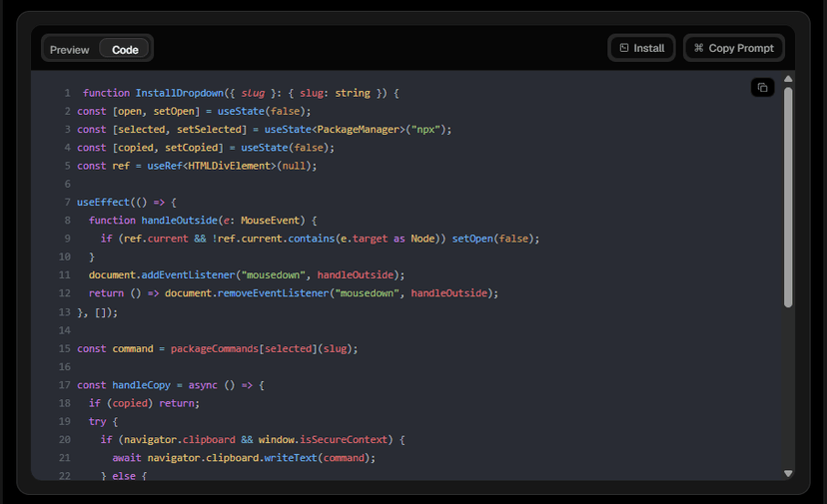Click 'try' keyword on line 19

click(x=98, y=421)
